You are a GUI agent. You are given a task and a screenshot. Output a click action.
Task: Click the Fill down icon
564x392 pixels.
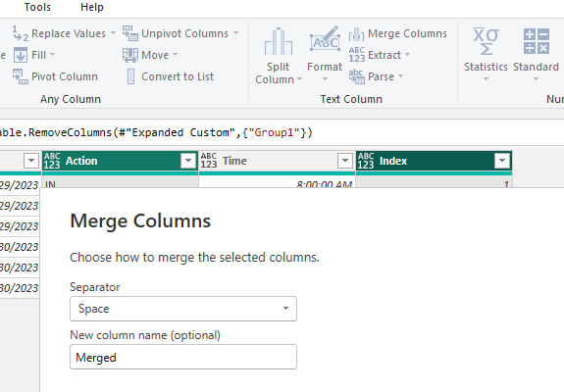(21, 55)
